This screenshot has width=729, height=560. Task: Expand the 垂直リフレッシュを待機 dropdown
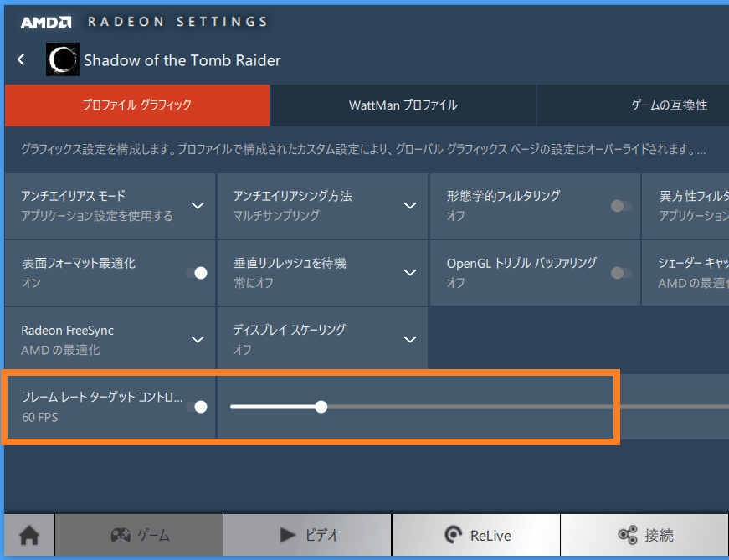click(409, 273)
